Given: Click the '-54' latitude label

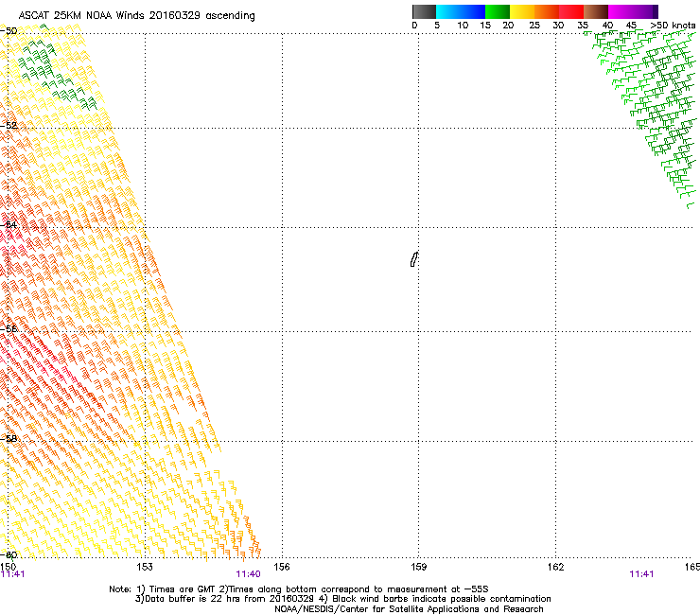Looking at the screenshot, I should click(9, 224).
